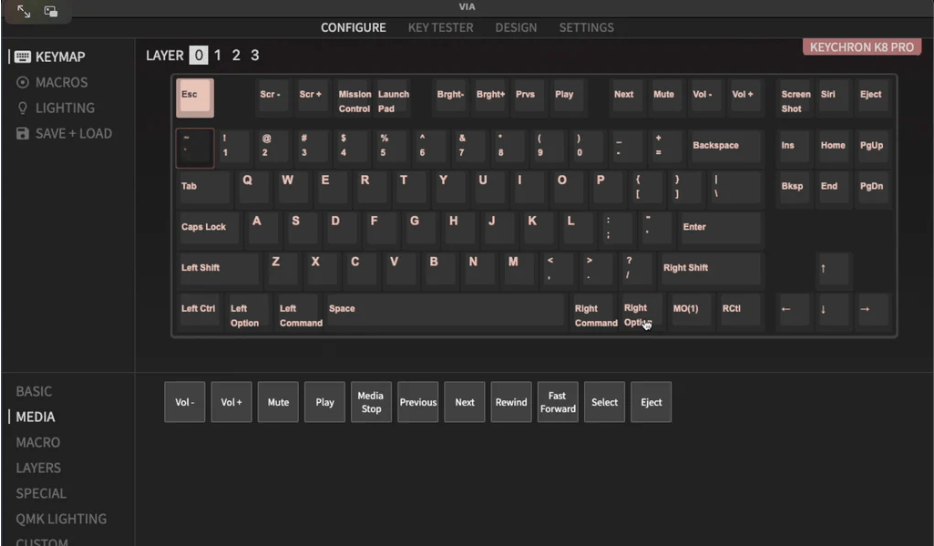934x546 pixels.
Task: Select the Screen Shot key
Action: click(x=796, y=98)
